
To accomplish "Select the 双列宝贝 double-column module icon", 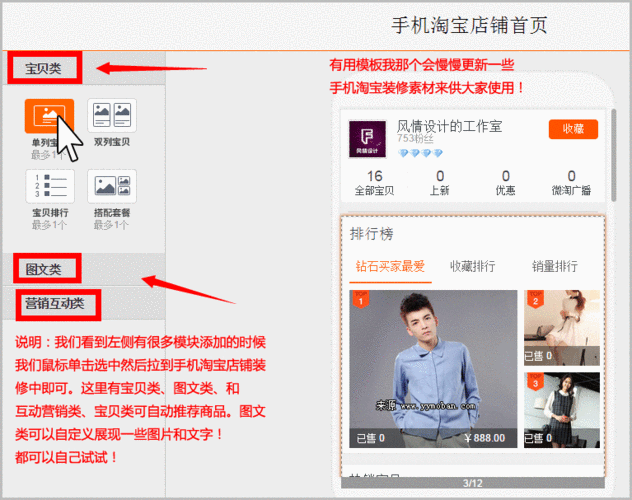I will tap(112, 116).
